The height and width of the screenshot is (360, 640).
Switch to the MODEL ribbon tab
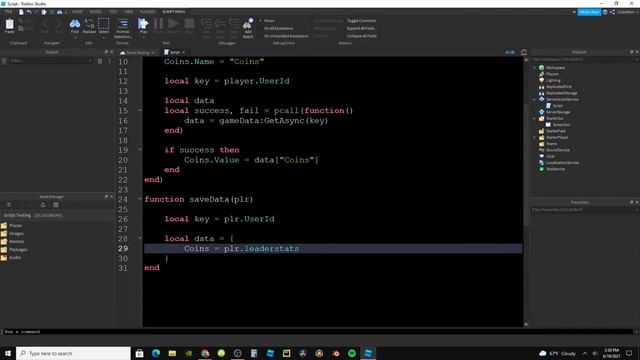point(96,12)
